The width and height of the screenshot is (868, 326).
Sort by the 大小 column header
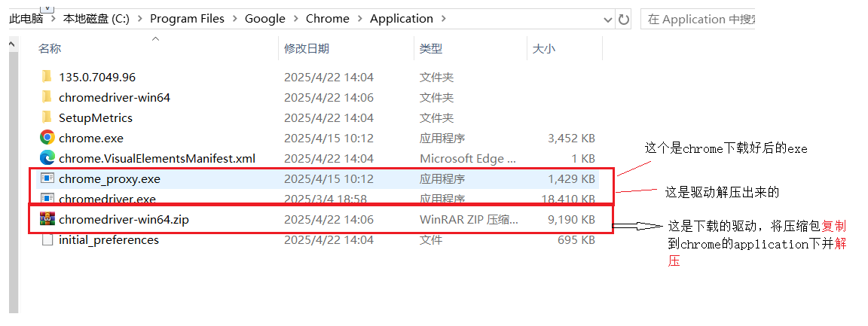point(543,49)
